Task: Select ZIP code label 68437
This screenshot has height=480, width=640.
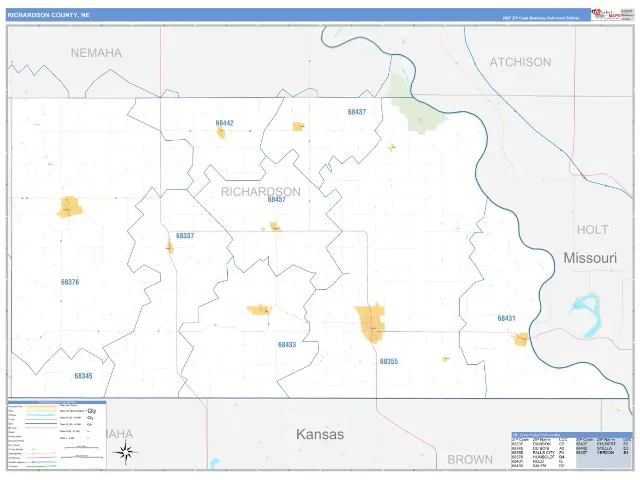Action: [x=357, y=112]
